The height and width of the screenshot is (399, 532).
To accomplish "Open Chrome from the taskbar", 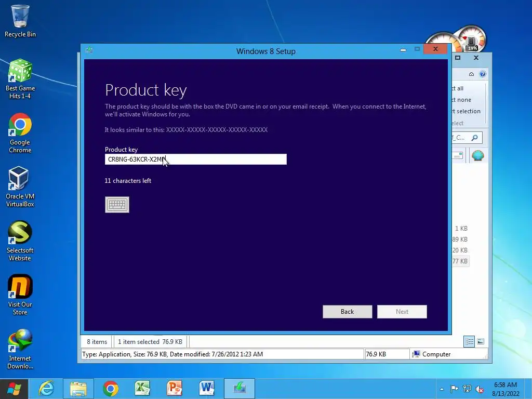I will click(110, 389).
